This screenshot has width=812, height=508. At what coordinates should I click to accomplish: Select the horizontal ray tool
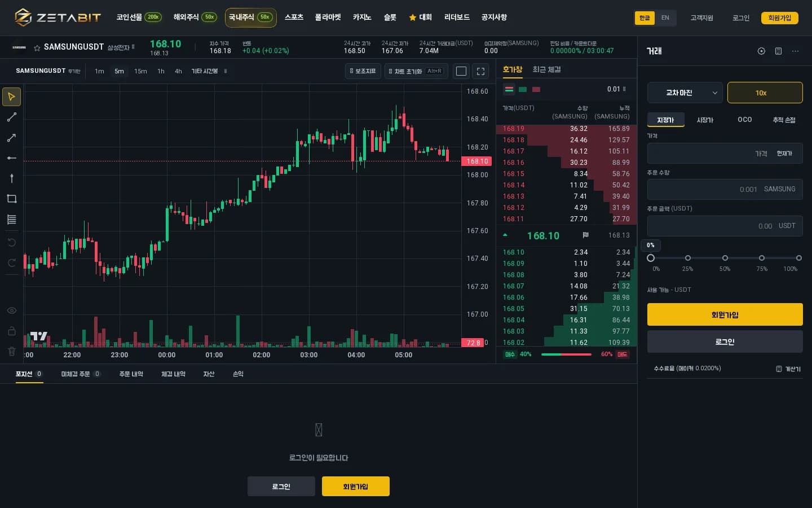(12, 158)
